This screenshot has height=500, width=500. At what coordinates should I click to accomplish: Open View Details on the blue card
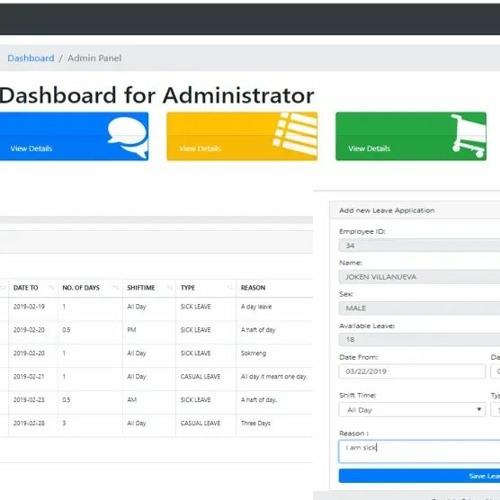click(x=31, y=149)
